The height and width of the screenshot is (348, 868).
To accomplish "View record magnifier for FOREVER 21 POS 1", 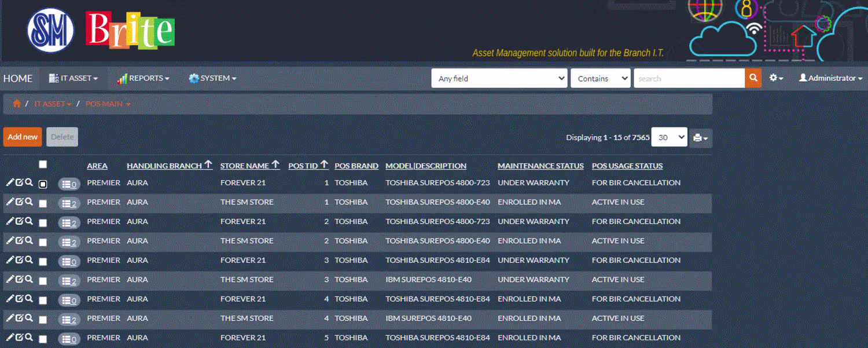I will pos(29,182).
